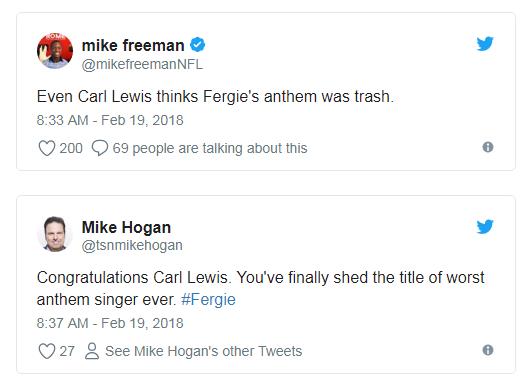The width and height of the screenshot is (524, 384).
Task: Open '69 people are talking about this'
Action: click(210, 148)
